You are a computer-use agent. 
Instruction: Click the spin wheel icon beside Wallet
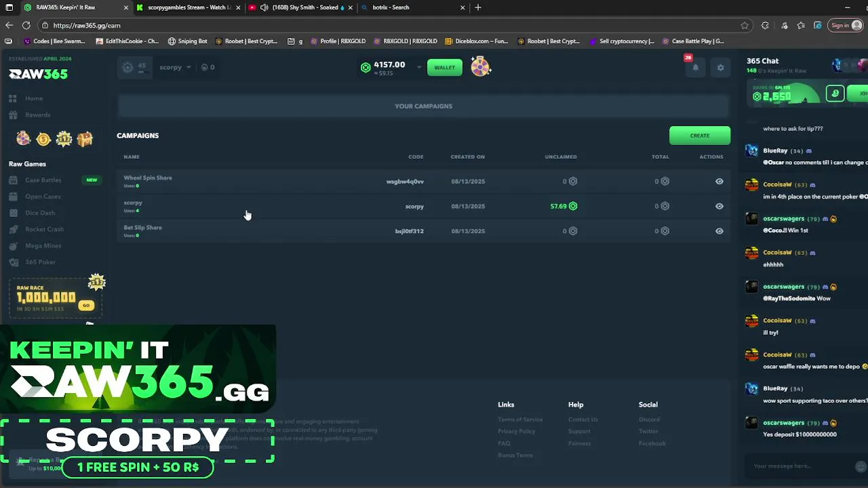click(480, 67)
